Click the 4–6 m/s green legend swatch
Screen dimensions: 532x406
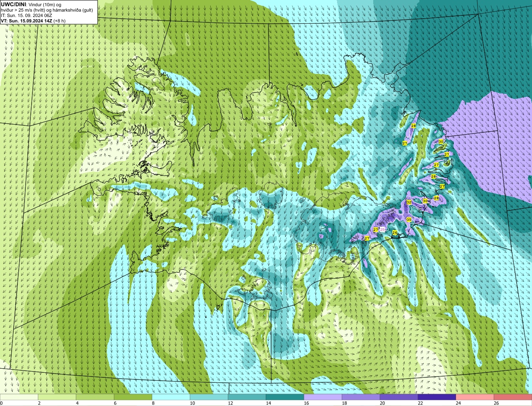pyautogui.click(x=95, y=397)
